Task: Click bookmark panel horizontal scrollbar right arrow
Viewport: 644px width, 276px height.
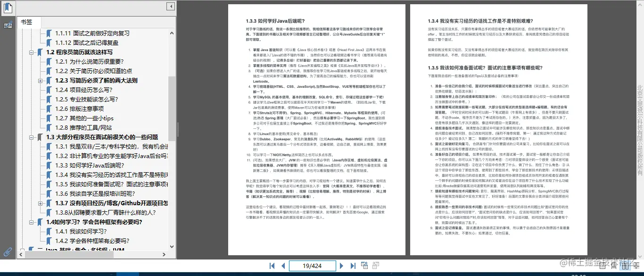Action: [x=165, y=254]
